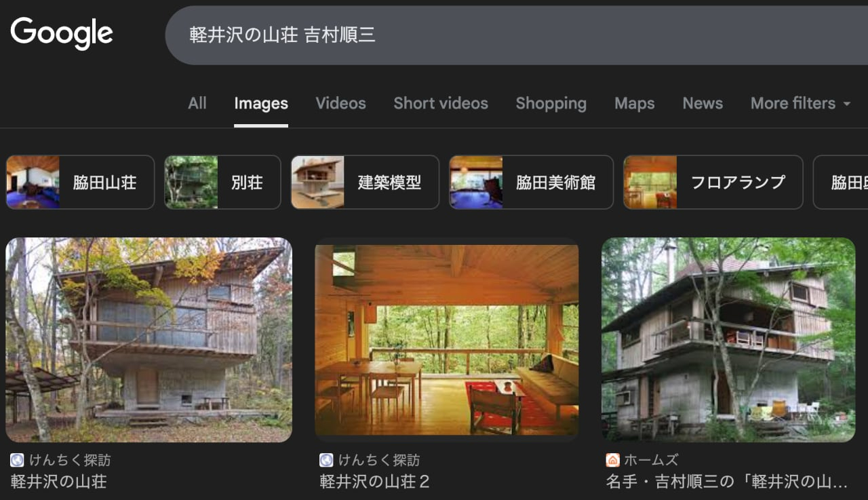Image resolution: width=868 pixels, height=500 pixels.
Task: Select the 脇田美術館 suggestion chip
Action: pos(531,182)
